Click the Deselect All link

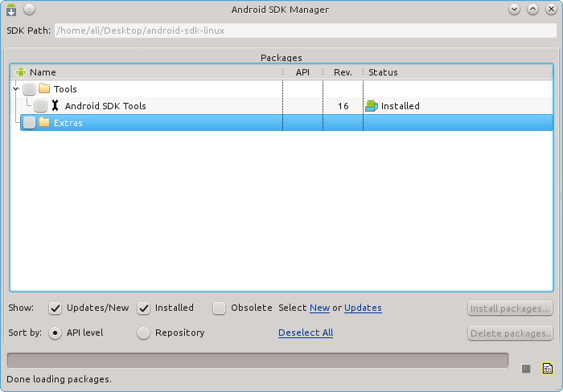coord(306,333)
